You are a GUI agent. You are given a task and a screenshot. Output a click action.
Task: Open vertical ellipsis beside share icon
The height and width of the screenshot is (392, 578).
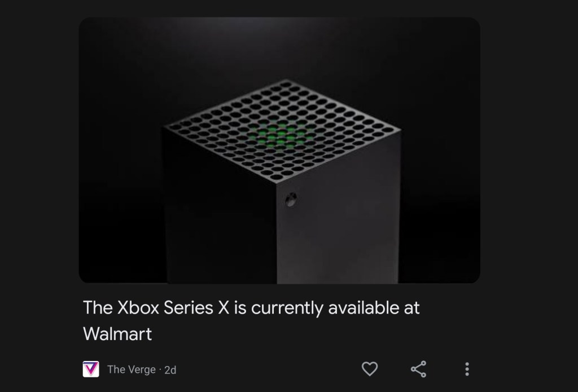click(467, 369)
